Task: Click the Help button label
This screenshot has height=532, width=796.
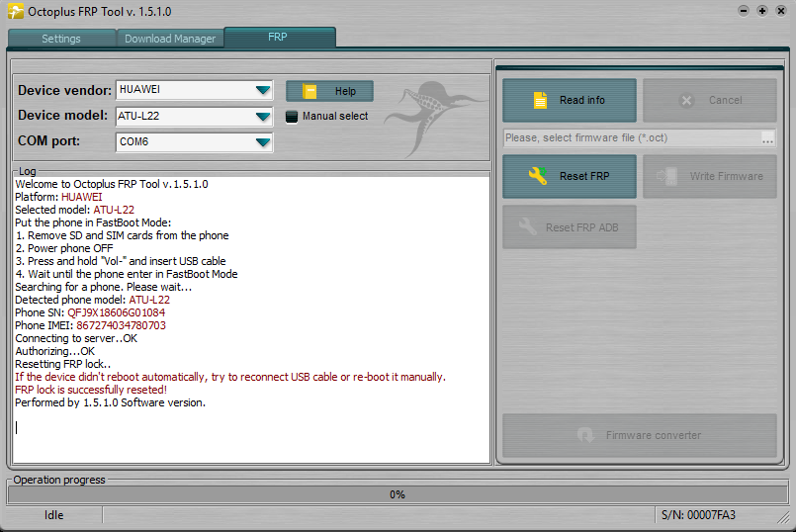Action: tap(345, 91)
